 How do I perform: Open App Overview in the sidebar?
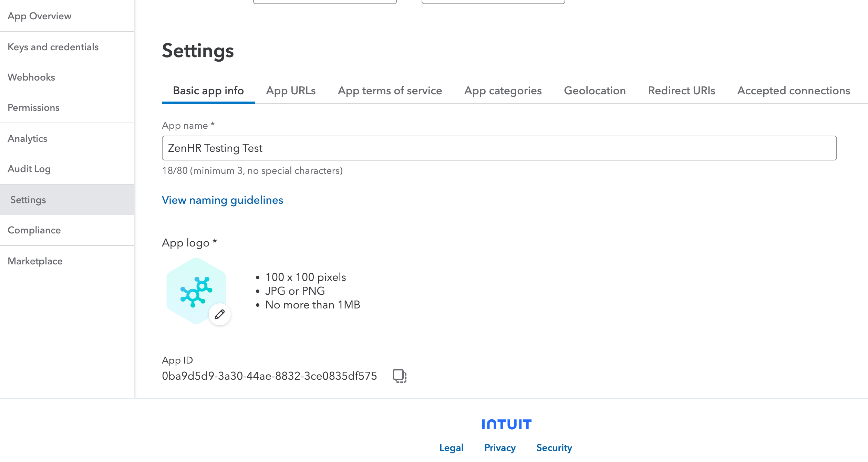point(39,16)
